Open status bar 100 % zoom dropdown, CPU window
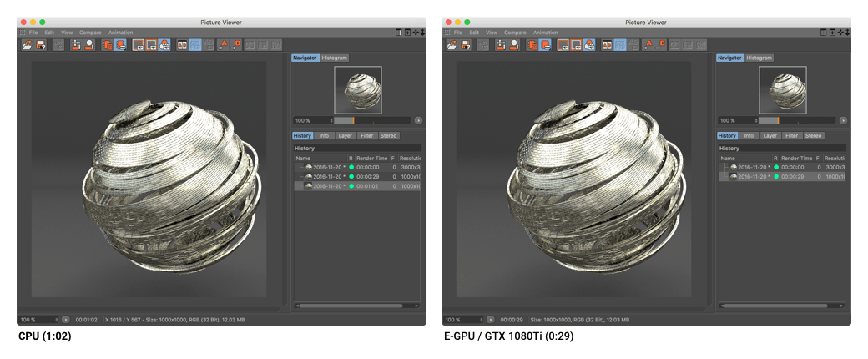 (38, 320)
